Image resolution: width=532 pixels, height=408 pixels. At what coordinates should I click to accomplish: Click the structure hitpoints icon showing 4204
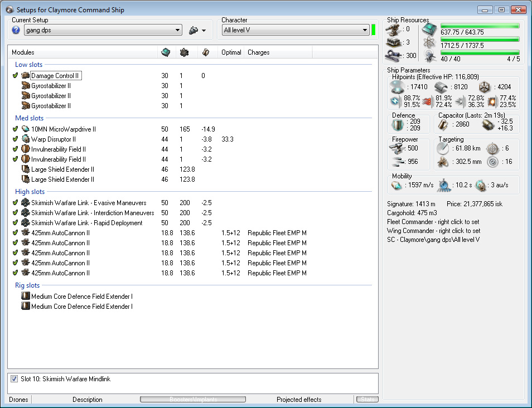pyautogui.click(x=485, y=87)
